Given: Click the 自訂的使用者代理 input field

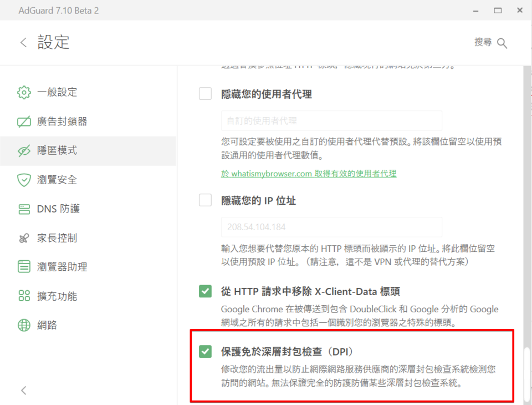Looking at the screenshot, I should click(x=331, y=120).
